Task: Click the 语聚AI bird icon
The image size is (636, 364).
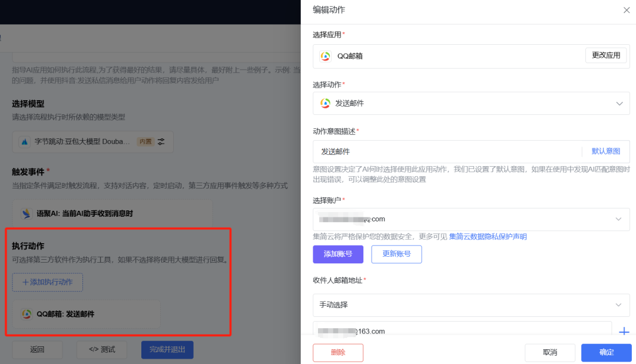Action: [26, 213]
